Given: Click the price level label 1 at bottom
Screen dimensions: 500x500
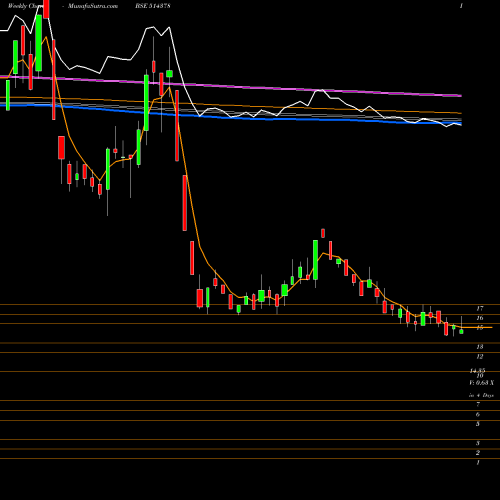Looking at the screenshot, I should [478, 463].
